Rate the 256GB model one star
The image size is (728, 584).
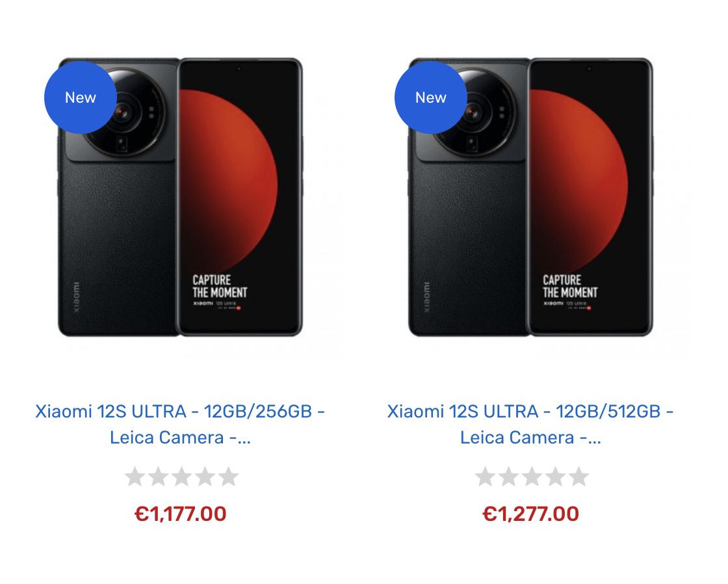click(135, 477)
